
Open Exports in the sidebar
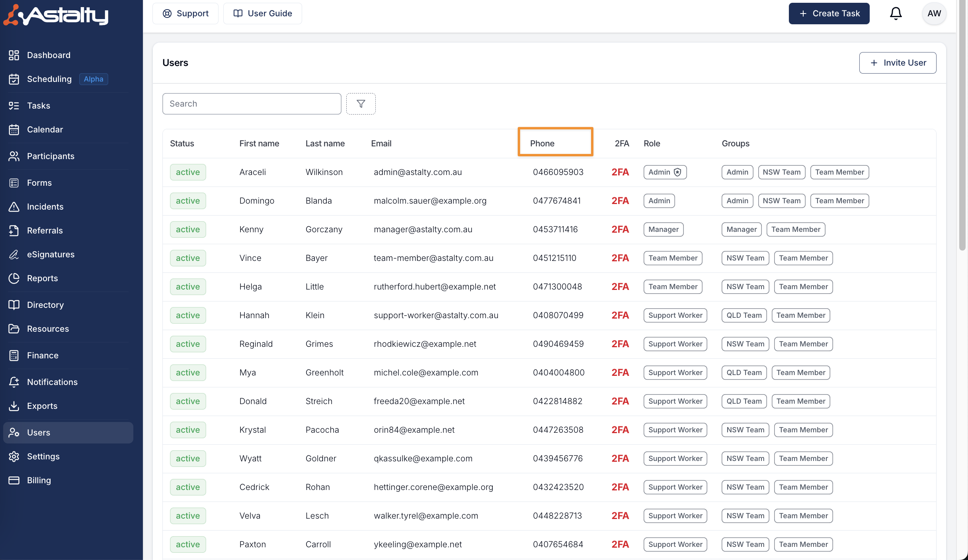(42, 406)
